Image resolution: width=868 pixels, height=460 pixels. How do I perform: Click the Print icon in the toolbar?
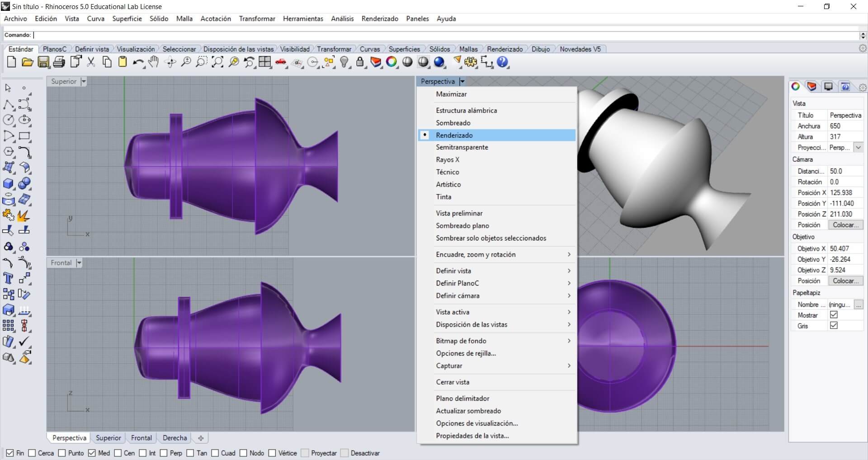click(x=59, y=62)
